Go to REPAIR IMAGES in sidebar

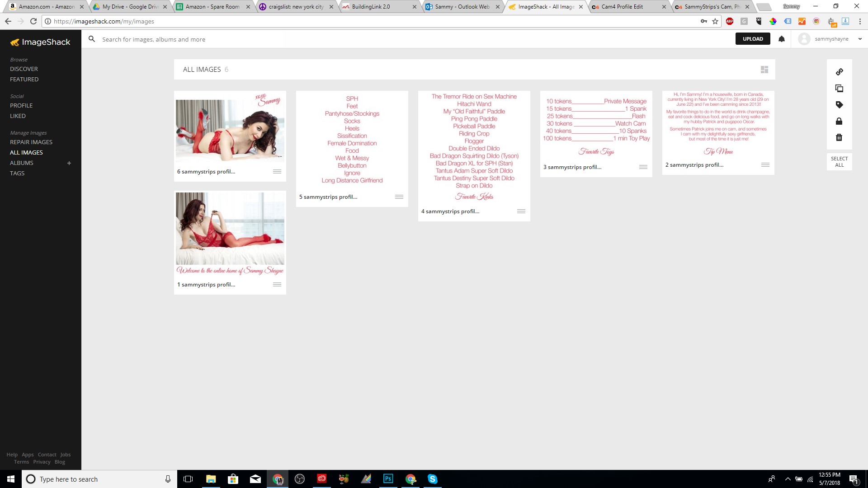(x=31, y=142)
